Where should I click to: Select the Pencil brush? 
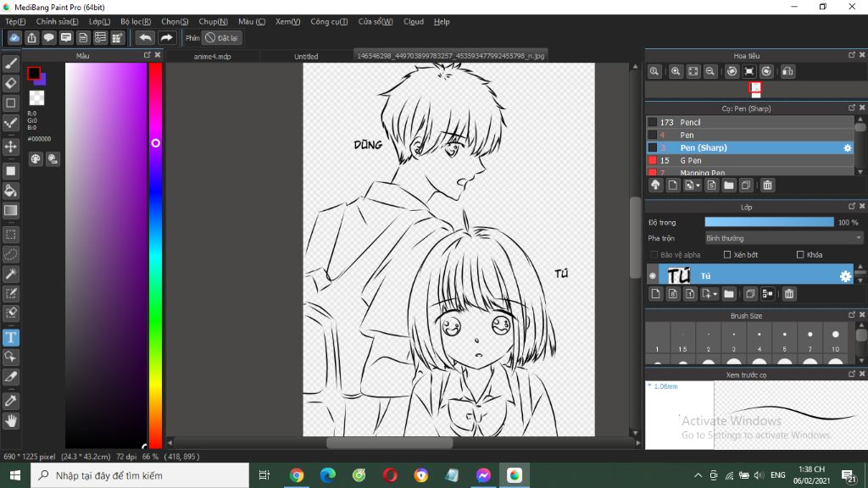[x=750, y=122]
